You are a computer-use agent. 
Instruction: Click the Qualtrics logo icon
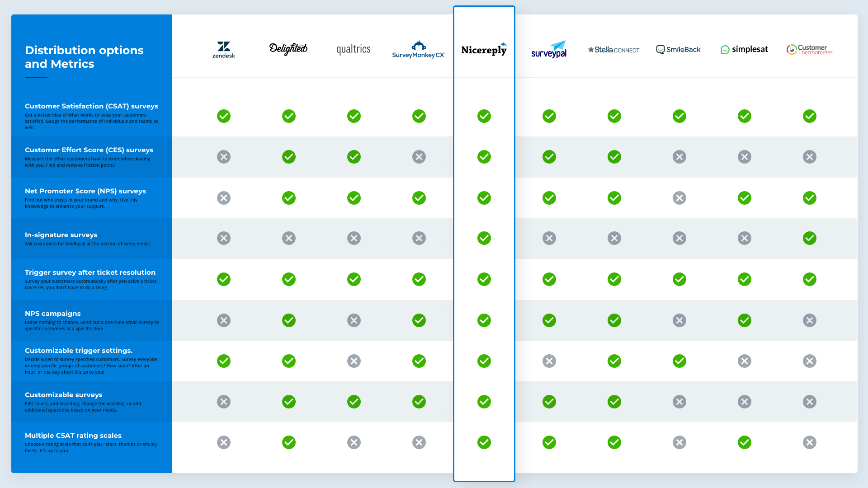click(x=353, y=49)
